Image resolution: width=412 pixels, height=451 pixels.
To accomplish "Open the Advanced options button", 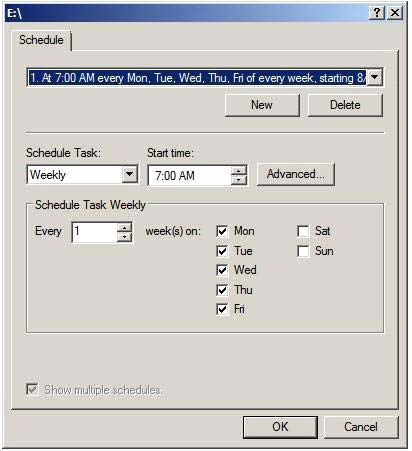I will (x=296, y=174).
